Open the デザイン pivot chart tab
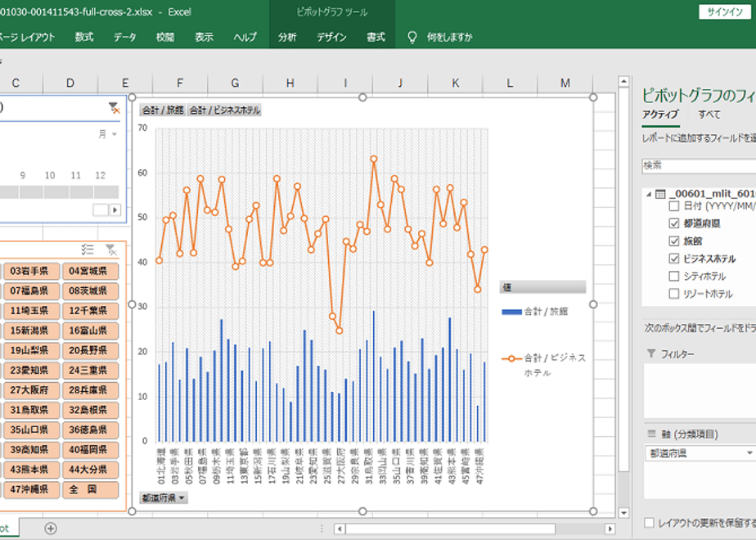756x540 pixels. (x=331, y=37)
